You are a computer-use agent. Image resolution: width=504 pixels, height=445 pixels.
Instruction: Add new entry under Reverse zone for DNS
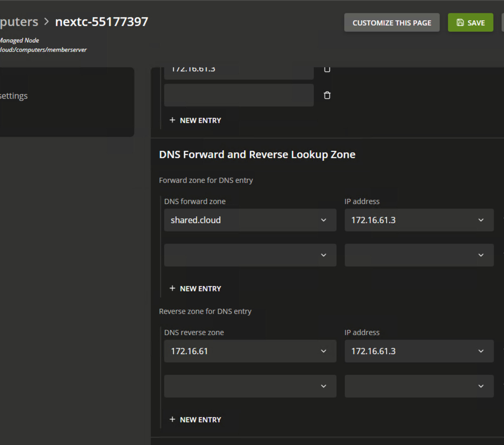pos(195,419)
